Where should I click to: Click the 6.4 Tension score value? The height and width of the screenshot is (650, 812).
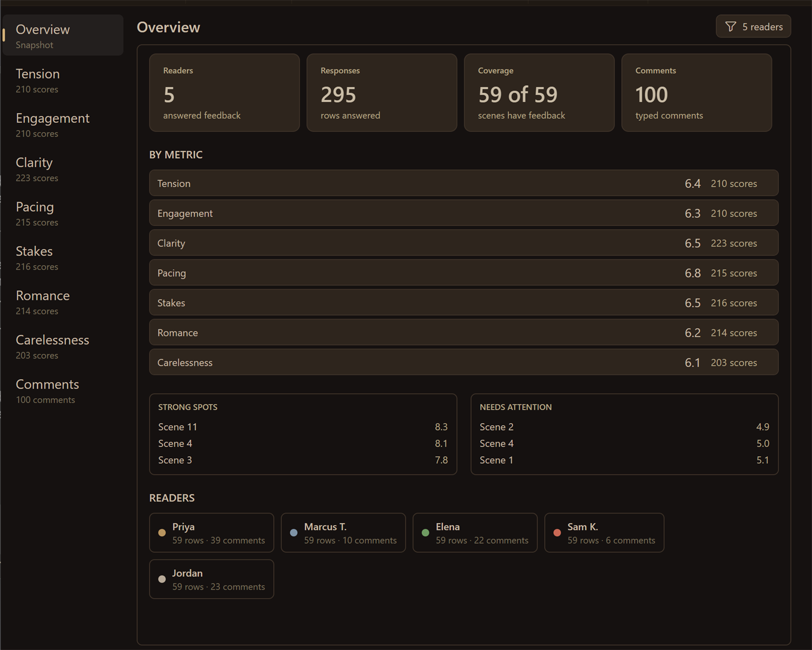tap(692, 184)
